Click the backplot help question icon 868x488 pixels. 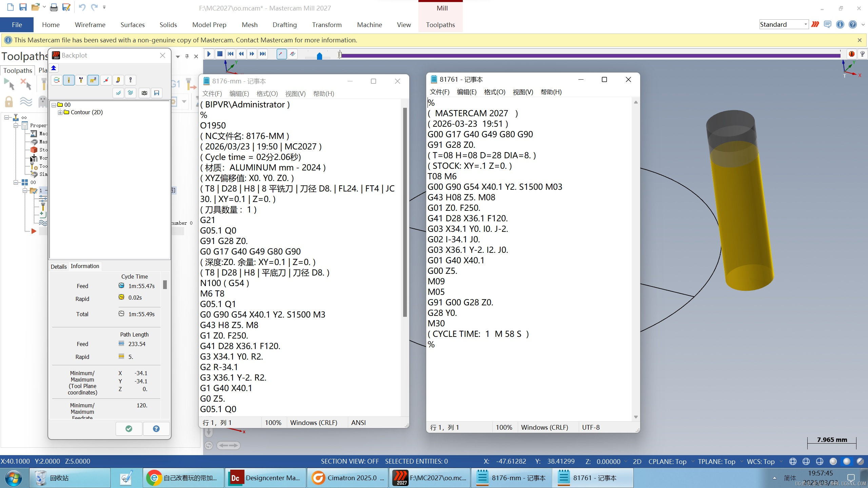pos(862,54)
